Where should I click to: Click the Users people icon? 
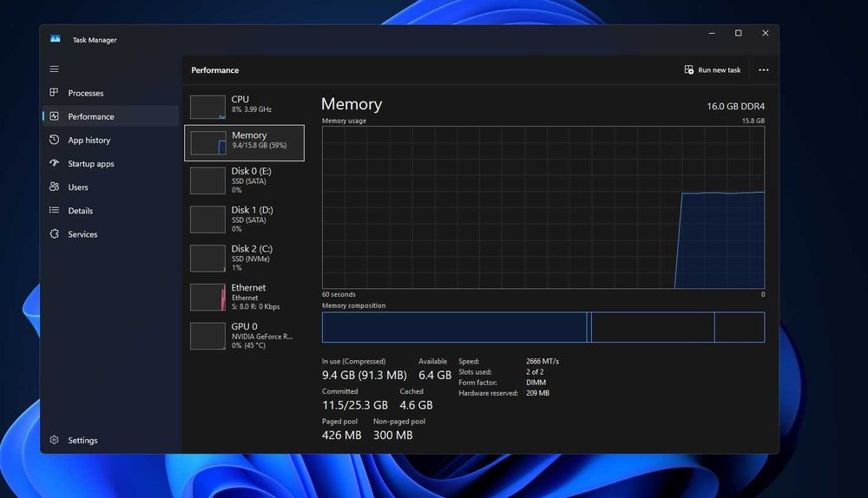[54, 187]
